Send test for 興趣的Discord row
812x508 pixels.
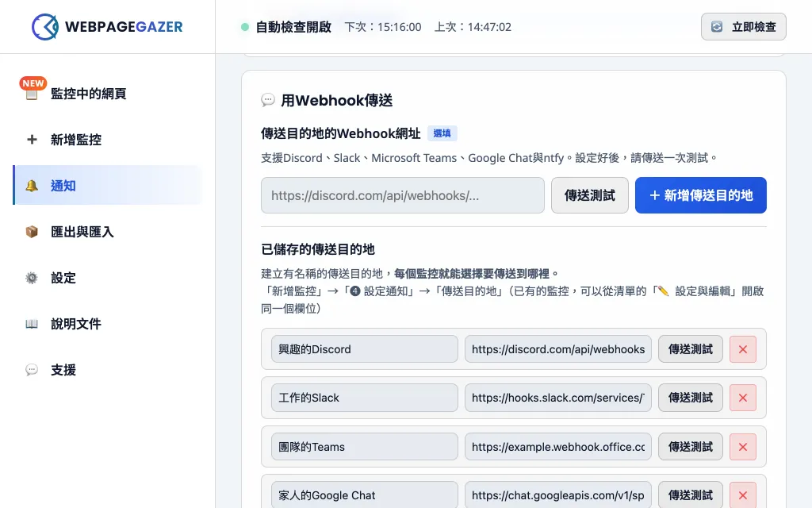click(691, 349)
